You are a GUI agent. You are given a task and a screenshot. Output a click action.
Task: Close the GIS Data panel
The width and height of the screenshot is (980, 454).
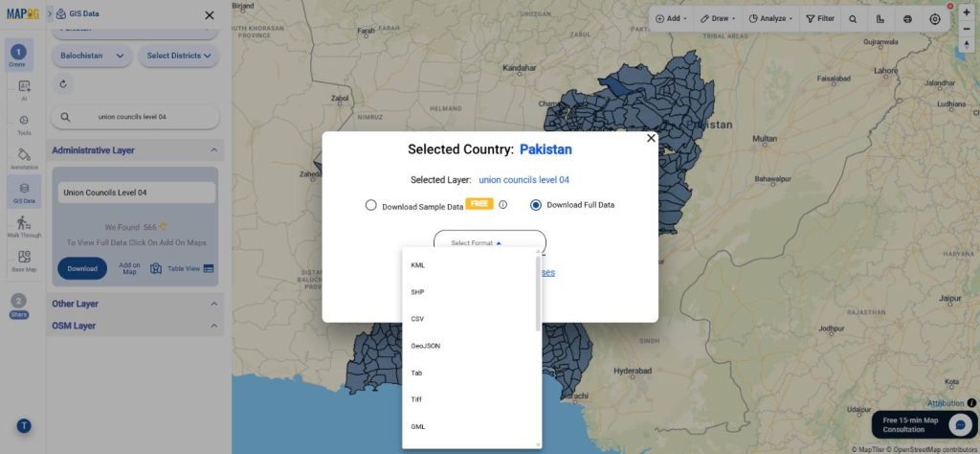coord(210,15)
